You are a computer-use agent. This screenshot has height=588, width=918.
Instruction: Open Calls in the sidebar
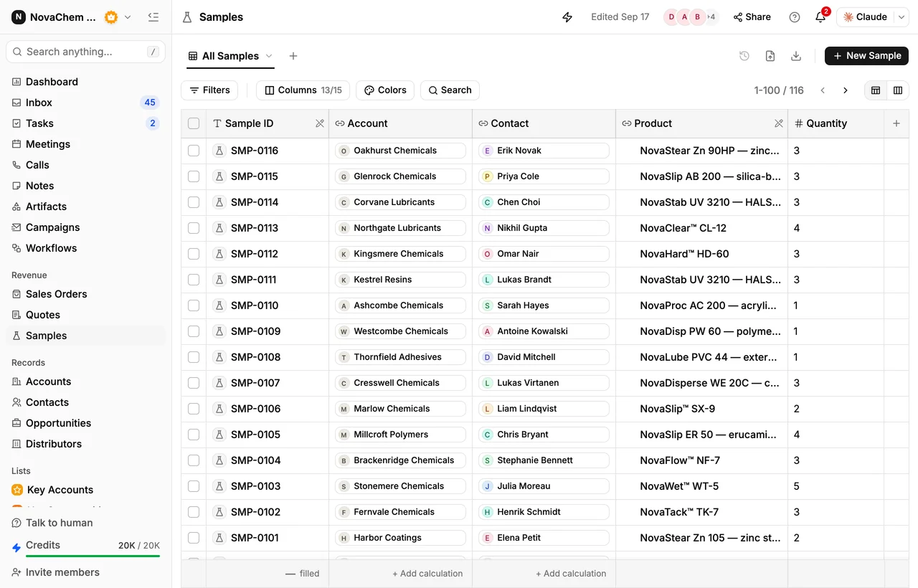pyautogui.click(x=86, y=165)
